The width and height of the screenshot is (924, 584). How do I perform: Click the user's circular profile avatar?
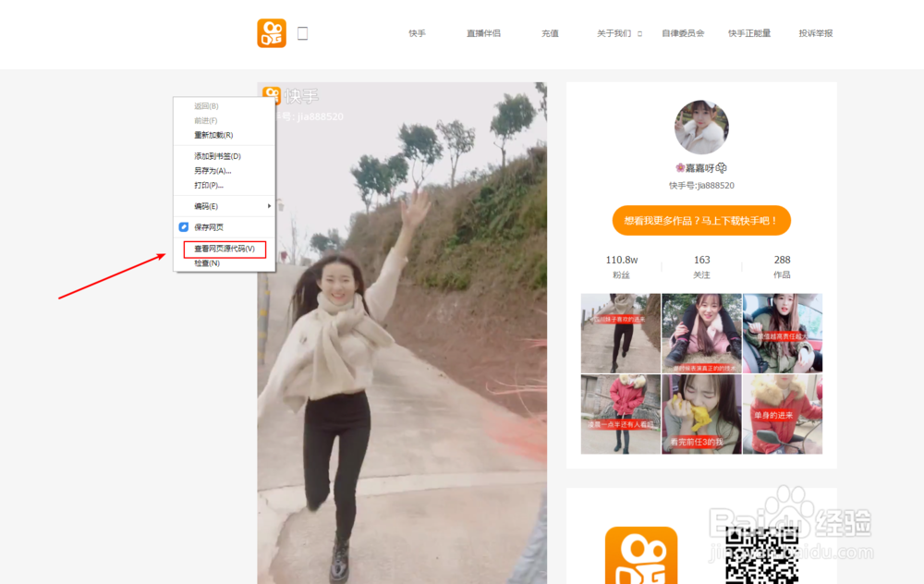click(700, 127)
